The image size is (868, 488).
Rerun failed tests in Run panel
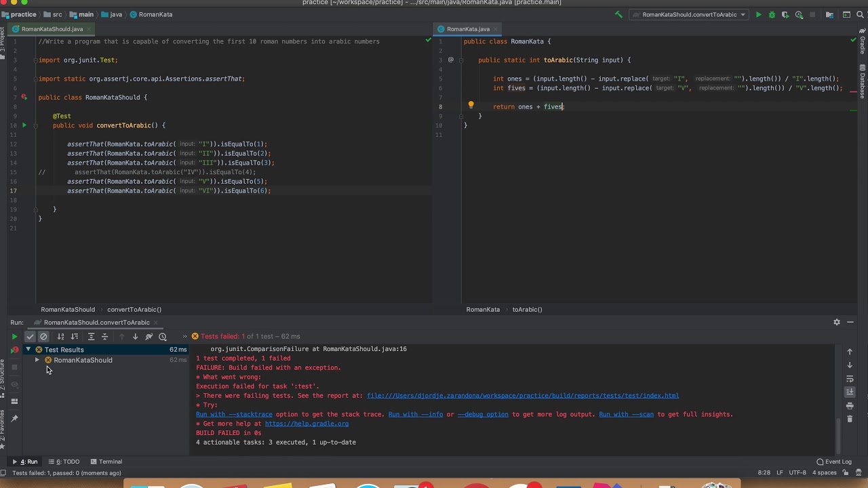pos(14,350)
